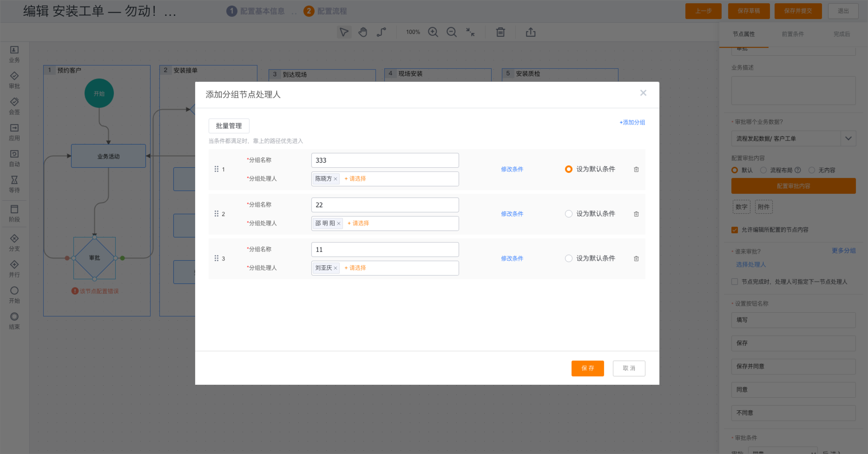Delete group 3 using its trash icon
868x454 pixels.
click(636, 259)
